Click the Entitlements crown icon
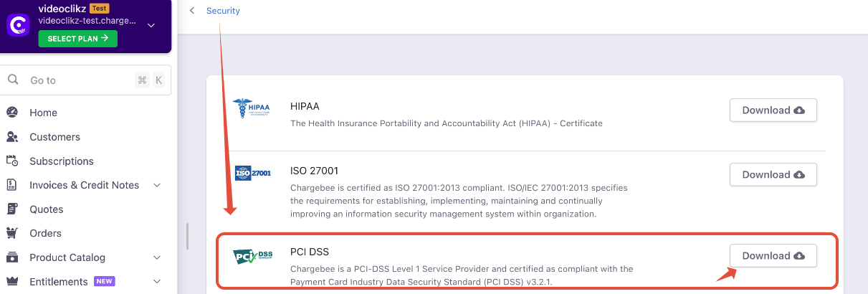The image size is (868, 294). point(12,282)
